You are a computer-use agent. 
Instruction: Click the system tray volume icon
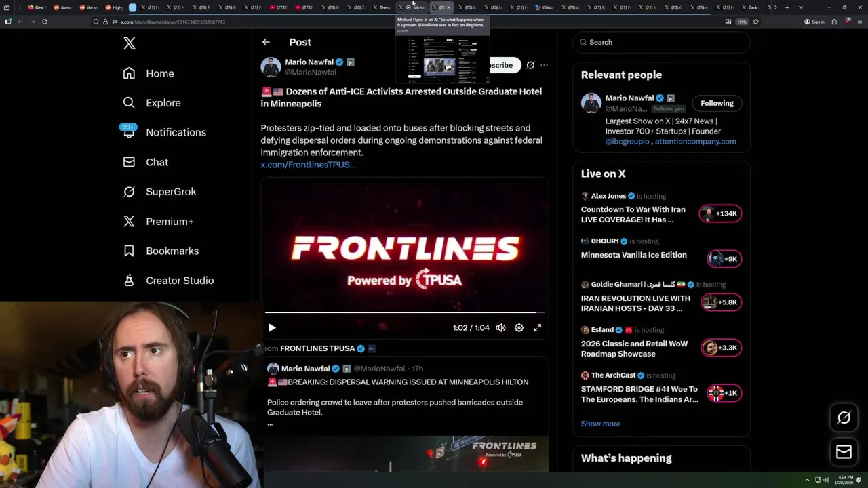point(826,480)
